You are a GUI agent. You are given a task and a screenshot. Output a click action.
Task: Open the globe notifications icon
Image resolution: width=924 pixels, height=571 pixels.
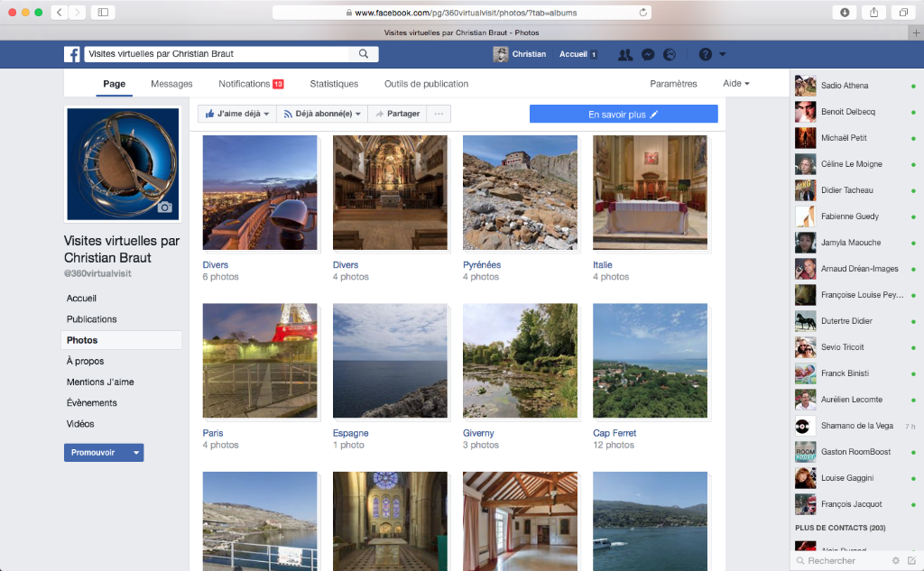[x=669, y=54]
